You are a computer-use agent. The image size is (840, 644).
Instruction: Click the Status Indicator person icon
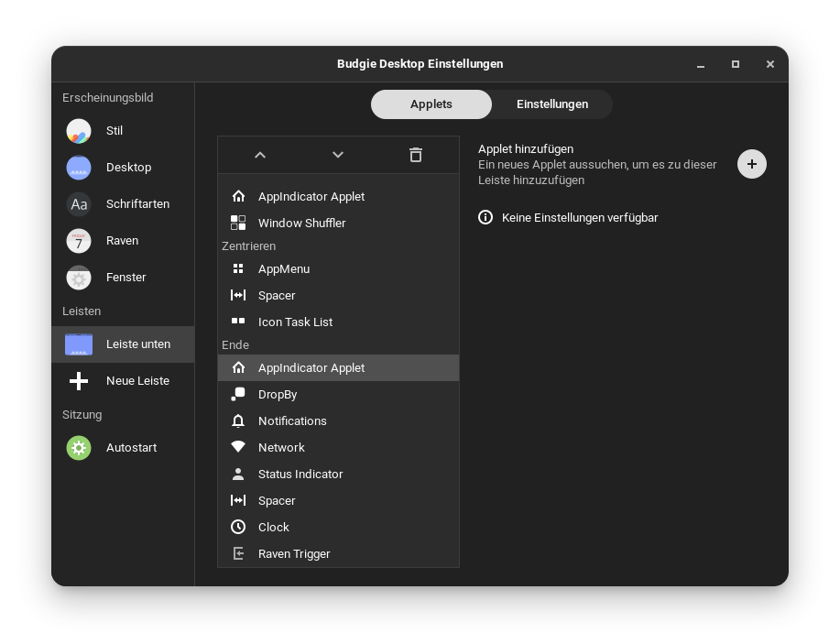pyautogui.click(x=238, y=474)
